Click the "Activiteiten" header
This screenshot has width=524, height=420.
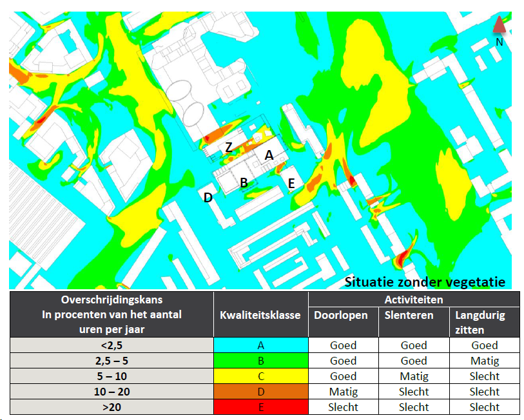414,300
